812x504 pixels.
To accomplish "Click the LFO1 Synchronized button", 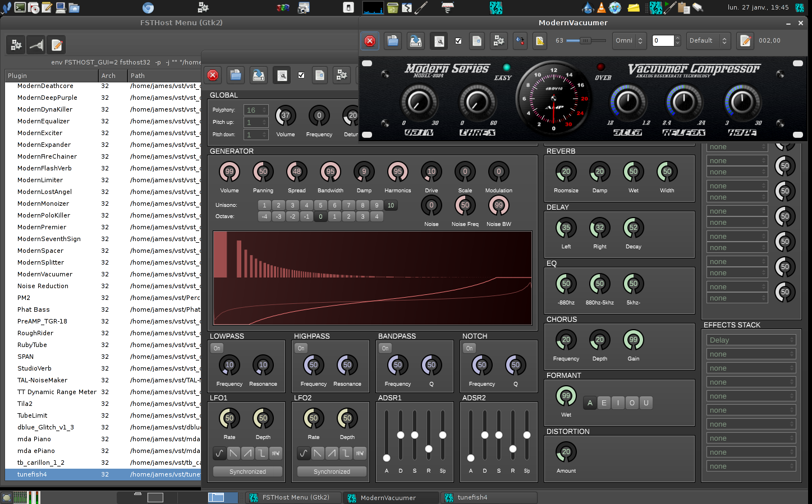I will pyautogui.click(x=247, y=471).
